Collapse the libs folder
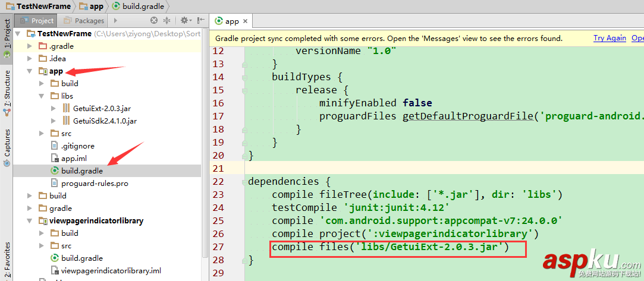This screenshot has width=644, height=281. pos(42,96)
